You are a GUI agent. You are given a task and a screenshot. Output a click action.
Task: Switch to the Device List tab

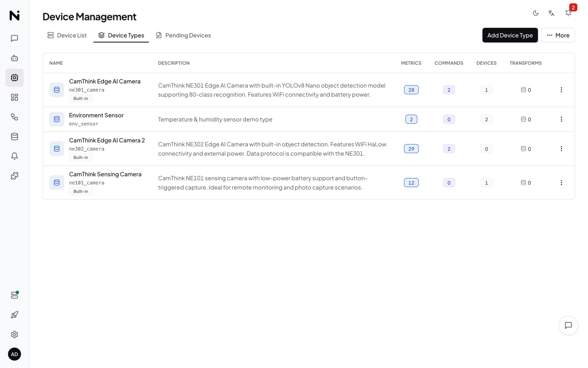coord(67,35)
